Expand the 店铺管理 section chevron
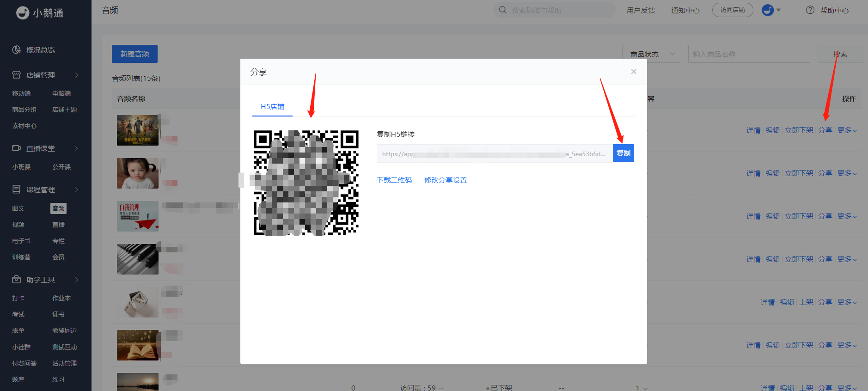Viewport: 868px width, 391px height. (77, 75)
